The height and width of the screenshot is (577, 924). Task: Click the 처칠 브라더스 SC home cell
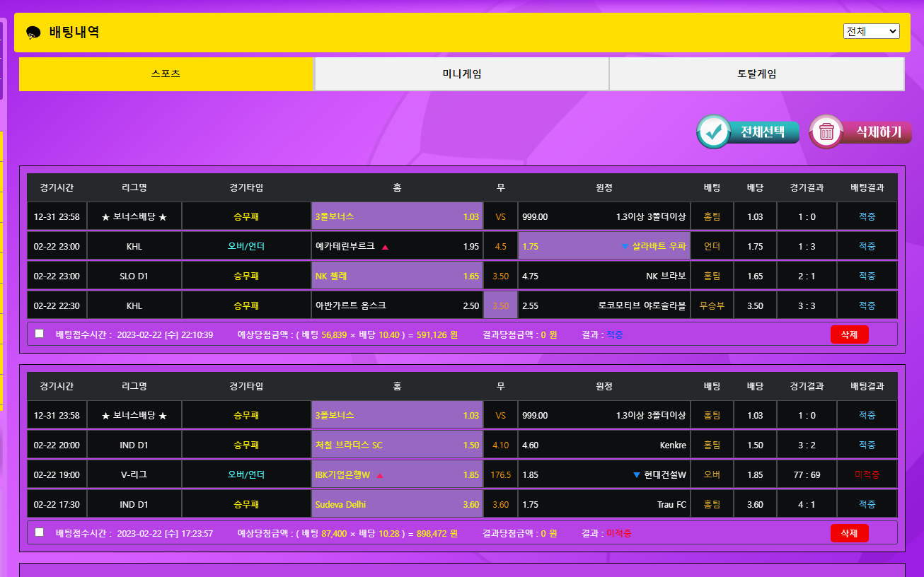point(397,445)
